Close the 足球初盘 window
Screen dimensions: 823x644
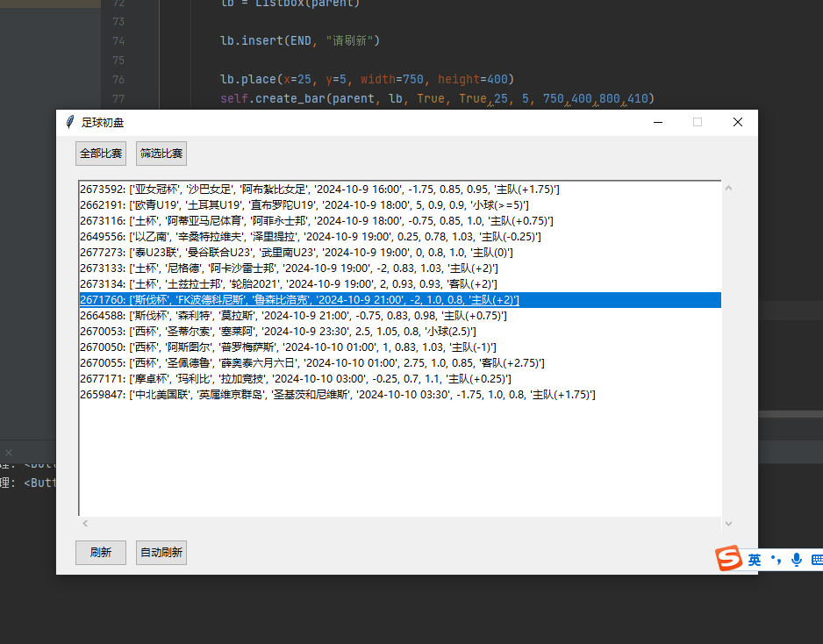click(737, 122)
